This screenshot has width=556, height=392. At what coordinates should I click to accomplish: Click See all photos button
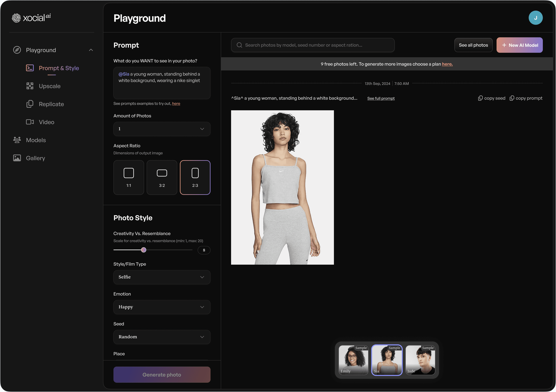pos(473,45)
